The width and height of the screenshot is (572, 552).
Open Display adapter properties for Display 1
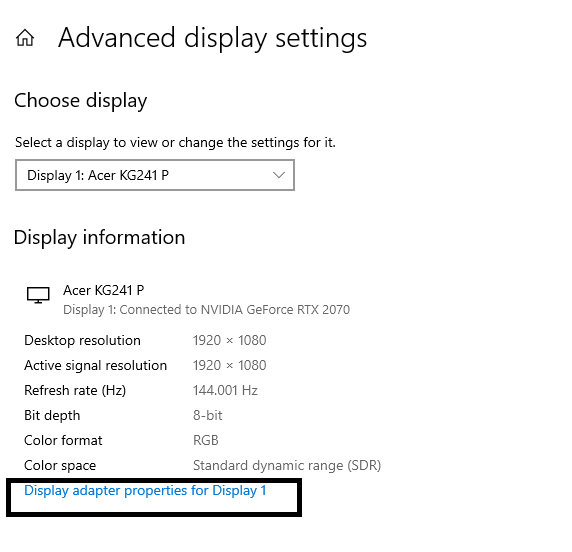[x=145, y=491]
